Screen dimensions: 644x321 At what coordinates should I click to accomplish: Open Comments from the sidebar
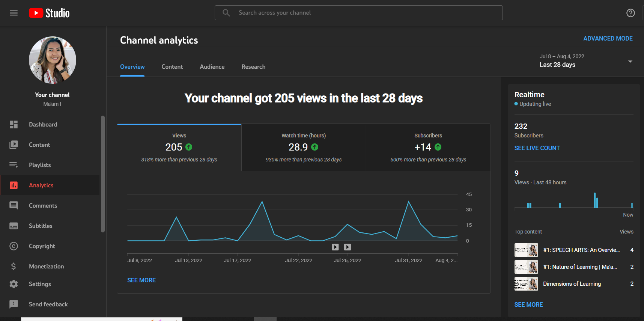50,206
